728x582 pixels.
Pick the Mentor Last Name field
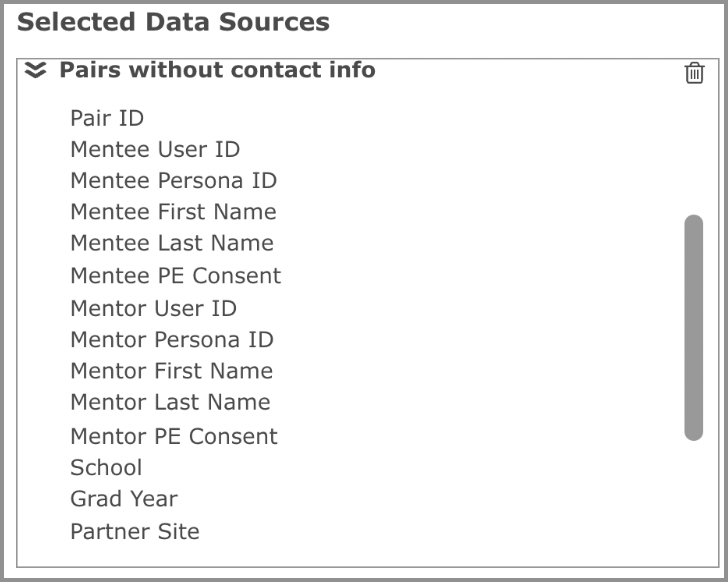pyautogui.click(x=170, y=401)
